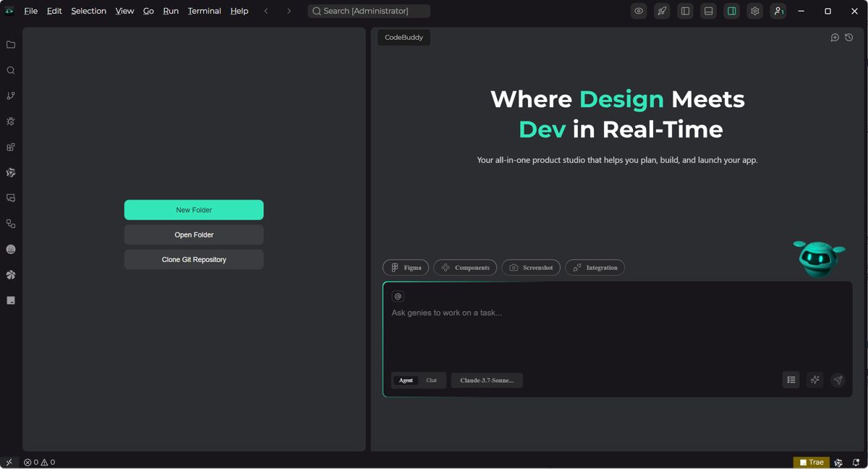Viewport: 868px width, 469px height.
Task: Switch to Chat mode in the chat input
Action: pyautogui.click(x=432, y=380)
